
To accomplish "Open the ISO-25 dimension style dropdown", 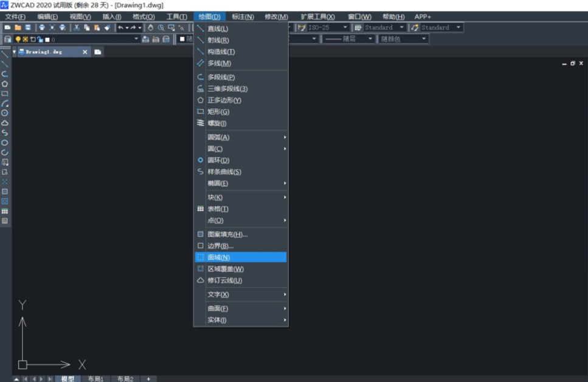I will tap(344, 26).
